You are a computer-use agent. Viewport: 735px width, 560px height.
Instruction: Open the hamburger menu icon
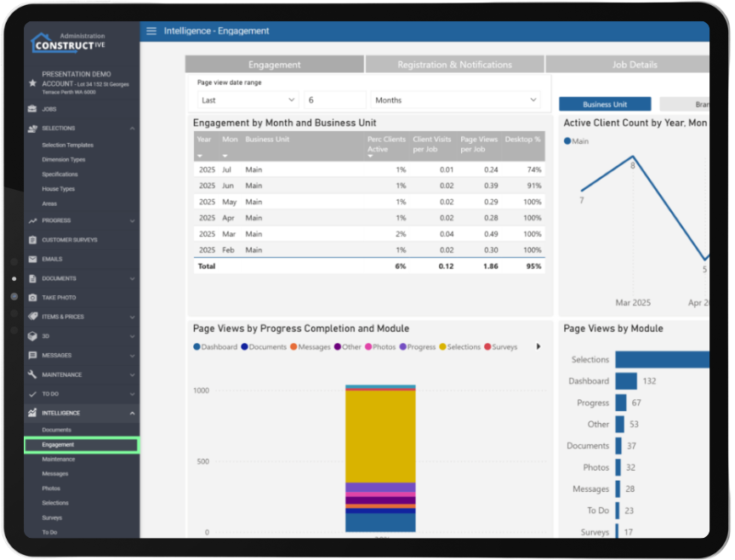tap(151, 31)
